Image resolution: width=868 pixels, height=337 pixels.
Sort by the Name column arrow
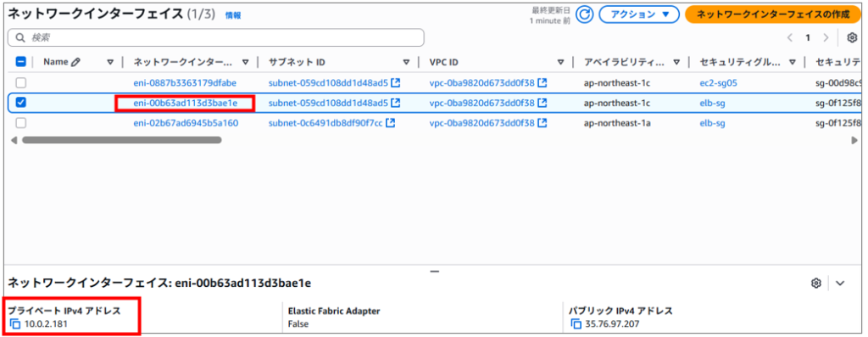tap(109, 63)
